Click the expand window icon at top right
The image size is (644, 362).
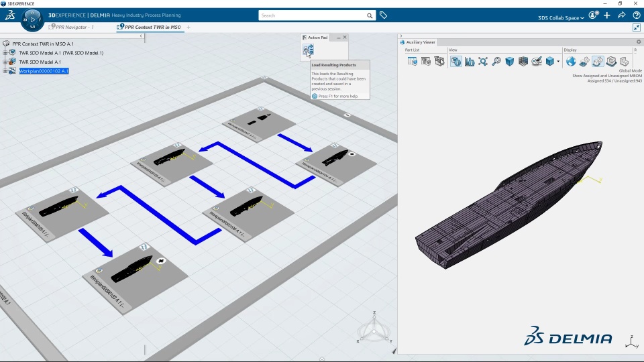coord(636,27)
